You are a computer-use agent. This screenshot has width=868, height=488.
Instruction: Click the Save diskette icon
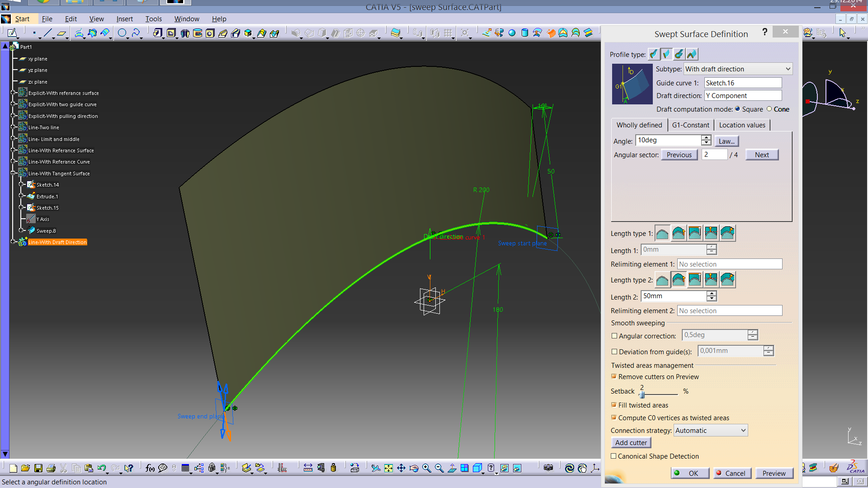point(38,468)
